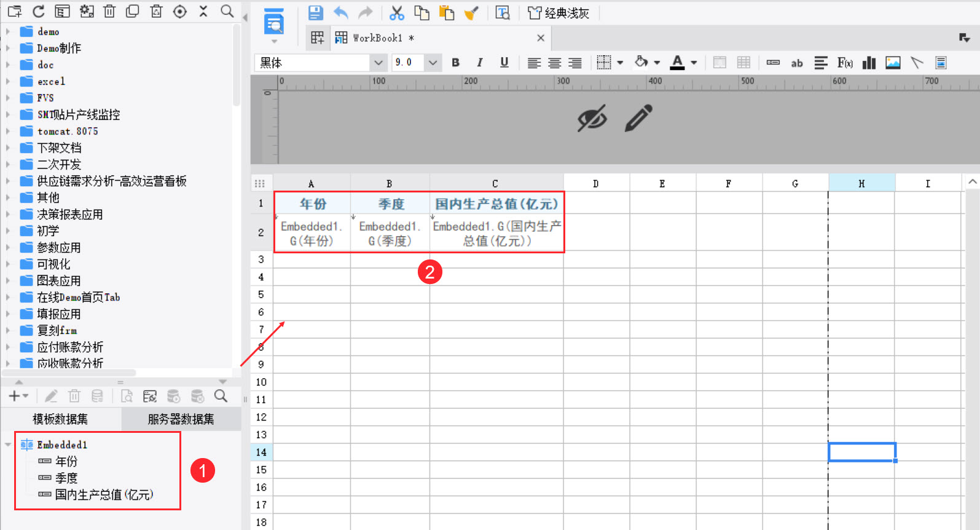Refresh the template file tree
Viewport: 980px width, 530px height.
click(x=38, y=11)
